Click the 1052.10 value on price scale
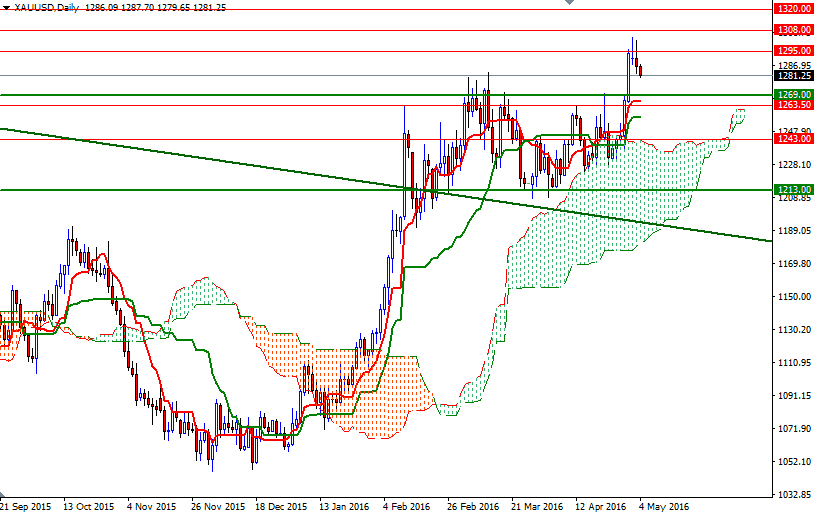 794,462
